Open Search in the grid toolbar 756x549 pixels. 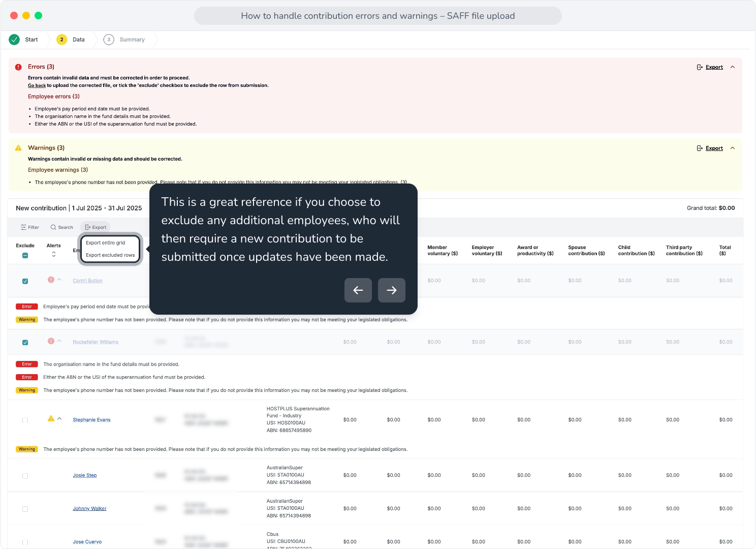[x=62, y=227]
